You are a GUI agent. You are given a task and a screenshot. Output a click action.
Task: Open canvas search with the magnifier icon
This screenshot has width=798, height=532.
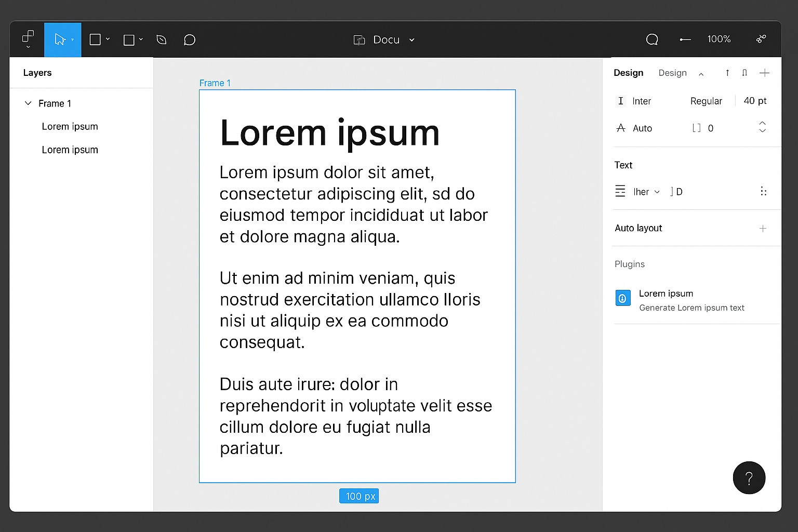pos(652,39)
